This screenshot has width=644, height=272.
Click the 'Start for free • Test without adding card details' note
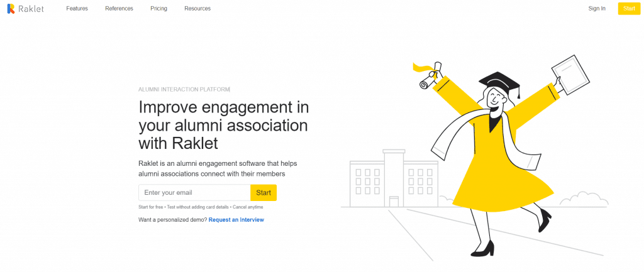tap(201, 207)
